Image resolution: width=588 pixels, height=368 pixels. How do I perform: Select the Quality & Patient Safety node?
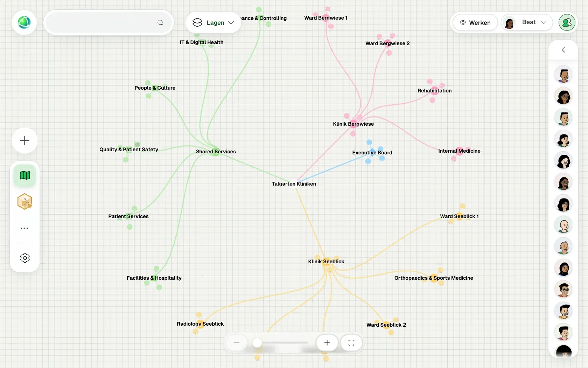(x=129, y=150)
